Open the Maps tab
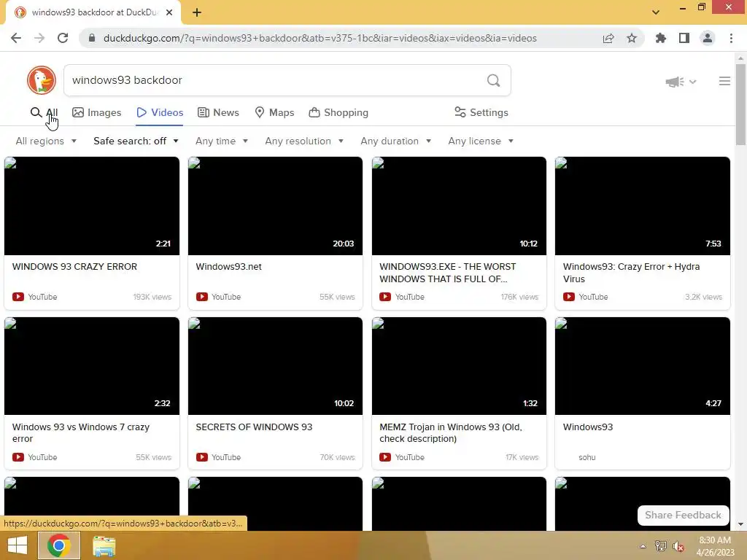The image size is (747, 560). 274,112
